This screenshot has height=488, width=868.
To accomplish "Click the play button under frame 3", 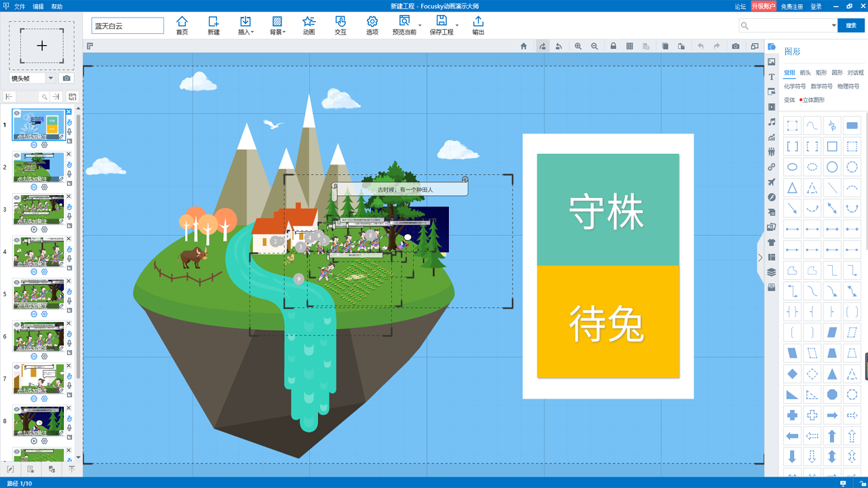I will [34, 230].
